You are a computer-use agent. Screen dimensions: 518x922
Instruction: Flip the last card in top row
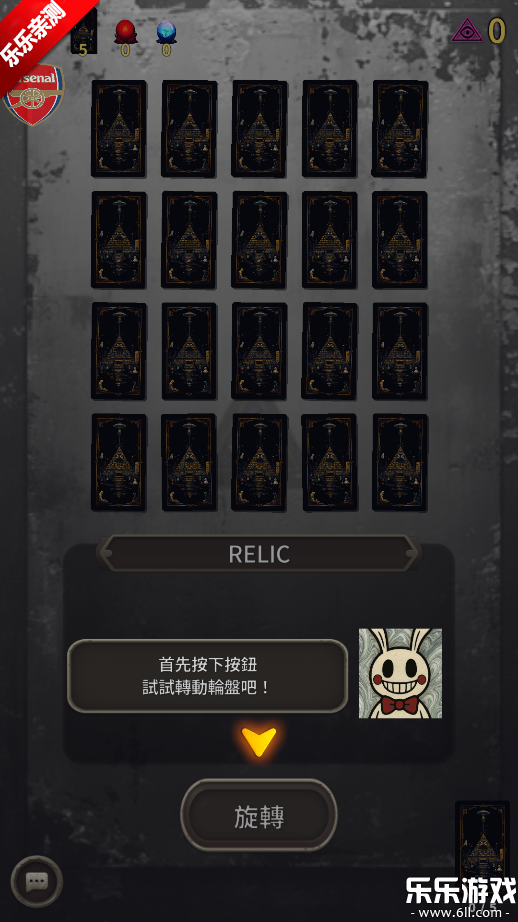(400, 129)
